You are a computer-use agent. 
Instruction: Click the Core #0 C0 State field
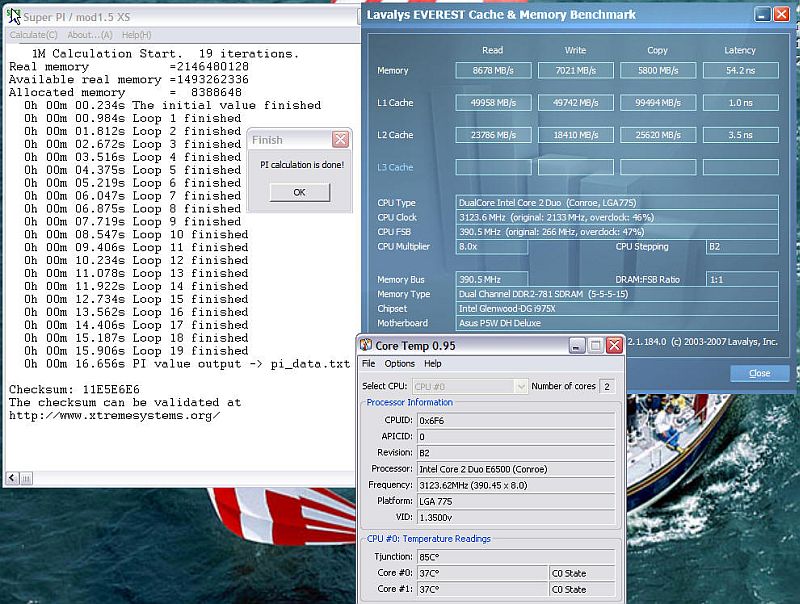[582, 573]
